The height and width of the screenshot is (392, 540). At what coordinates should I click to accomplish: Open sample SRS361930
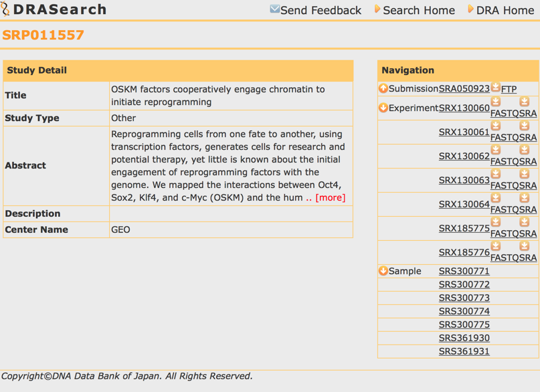click(x=464, y=338)
